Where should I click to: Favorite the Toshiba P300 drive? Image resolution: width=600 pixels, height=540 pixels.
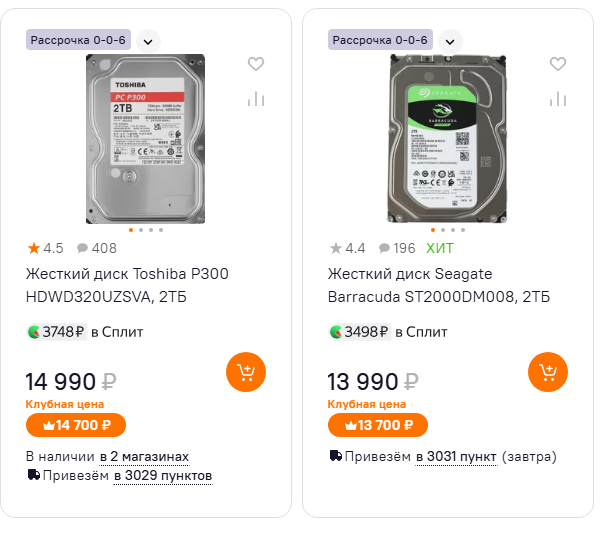coord(256,64)
